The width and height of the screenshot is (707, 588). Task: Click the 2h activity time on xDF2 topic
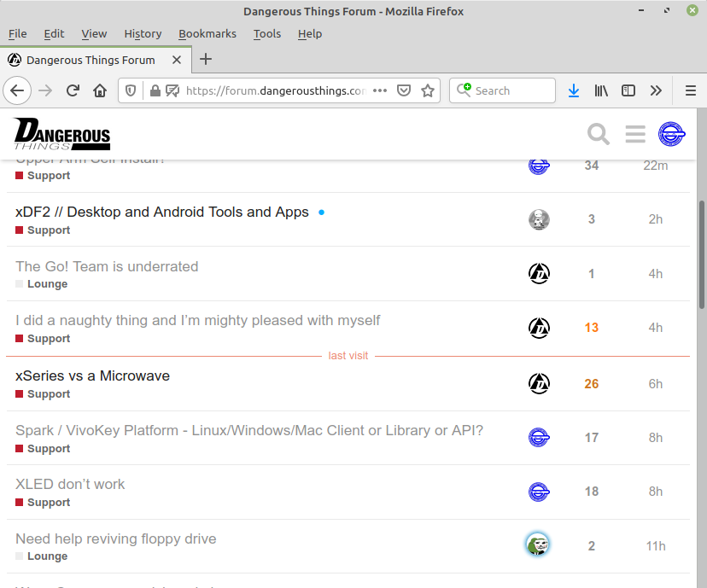tap(656, 219)
